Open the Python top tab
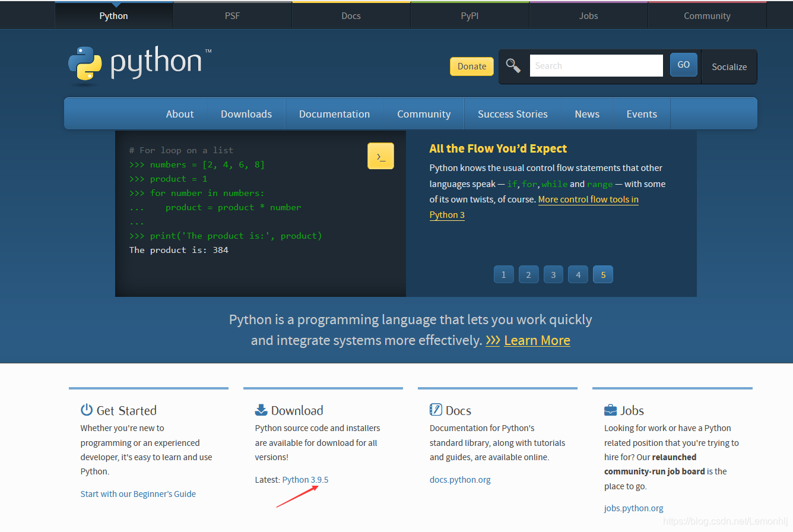Image resolution: width=793 pixels, height=532 pixels. tap(113, 15)
